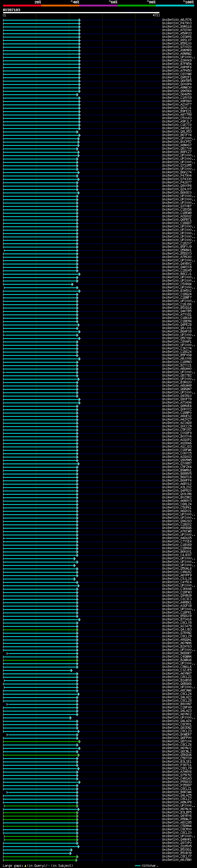Click hit label UniRef100_Q8T1V4
This screenshot has width=197, height=868.
pos(177,741)
